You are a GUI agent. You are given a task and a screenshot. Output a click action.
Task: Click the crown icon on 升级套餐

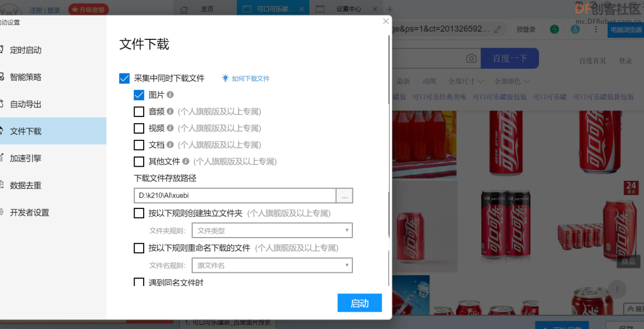pyautogui.click(x=75, y=9)
